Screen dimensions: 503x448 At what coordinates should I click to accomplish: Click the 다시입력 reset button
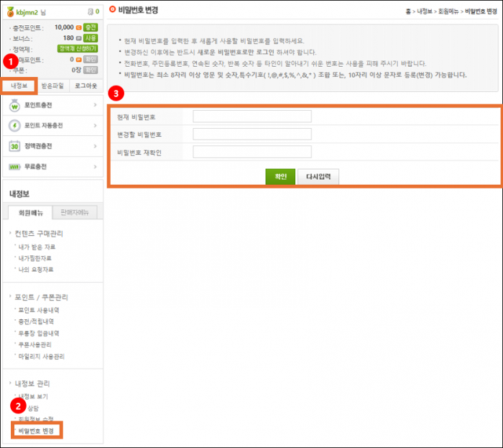point(318,177)
